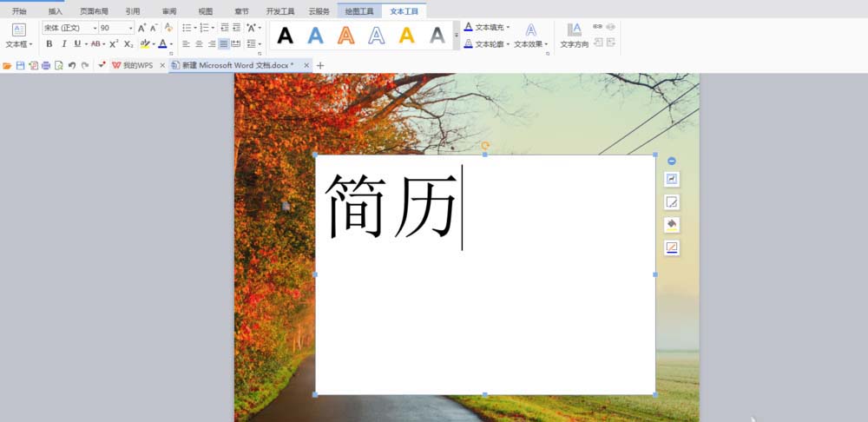Image resolution: width=868 pixels, height=422 pixels.
Task: Toggle underline formatting
Action: (x=77, y=43)
